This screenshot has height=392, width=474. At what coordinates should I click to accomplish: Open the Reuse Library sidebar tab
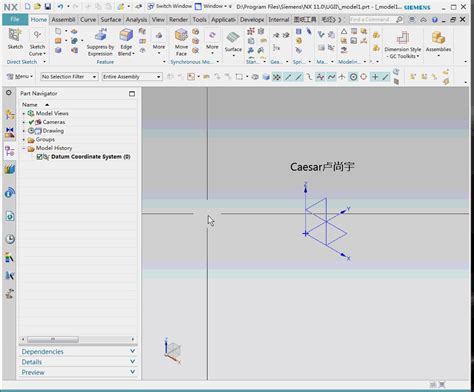click(x=10, y=169)
